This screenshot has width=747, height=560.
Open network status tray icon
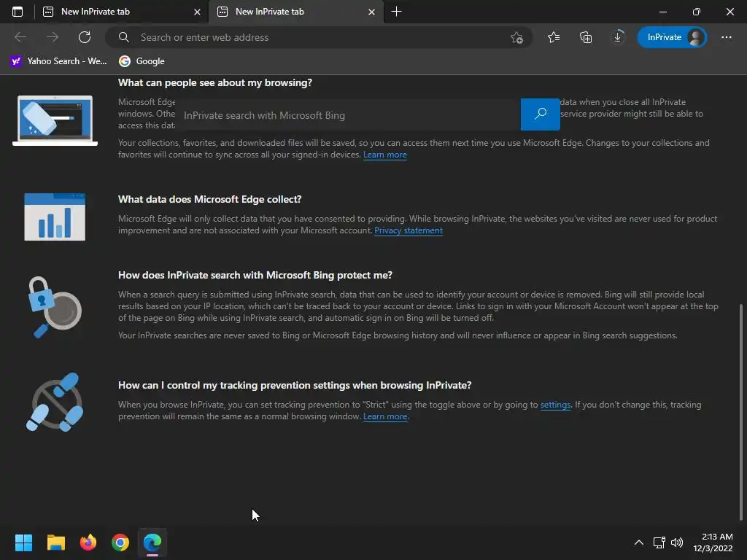click(x=659, y=542)
